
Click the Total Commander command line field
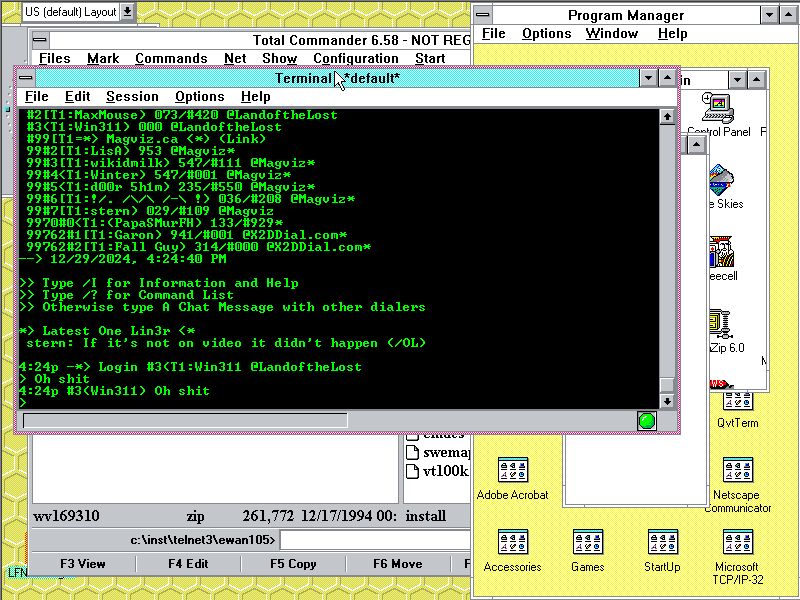coord(374,540)
